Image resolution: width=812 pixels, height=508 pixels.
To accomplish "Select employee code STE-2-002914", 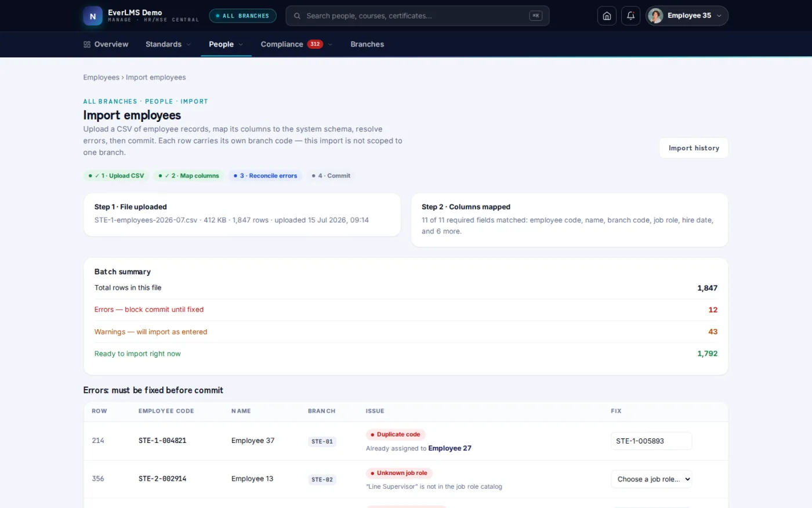I will click(x=162, y=479).
